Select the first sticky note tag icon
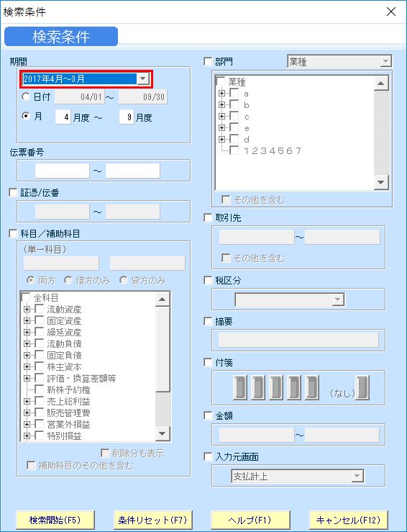This screenshot has width=407, height=532. point(240,387)
